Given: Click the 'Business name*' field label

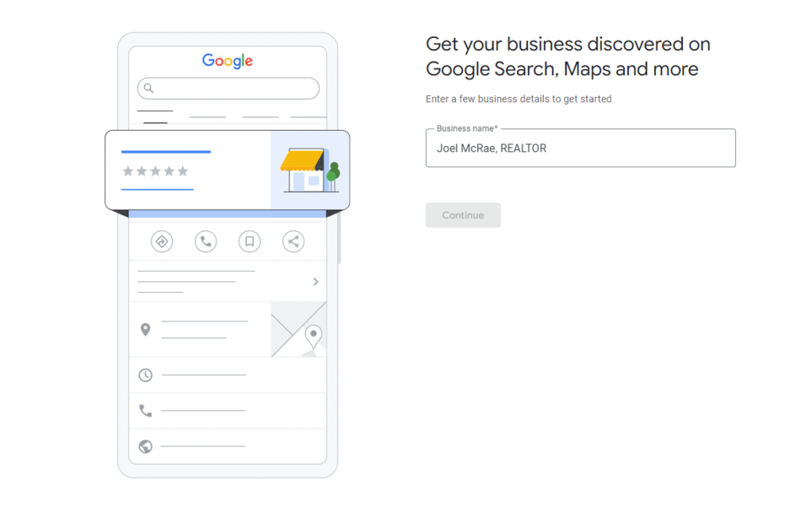Looking at the screenshot, I should point(466,128).
